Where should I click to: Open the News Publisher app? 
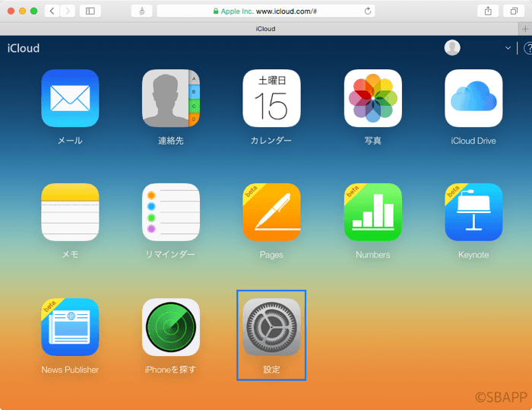pyautogui.click(x=70, y=327)
